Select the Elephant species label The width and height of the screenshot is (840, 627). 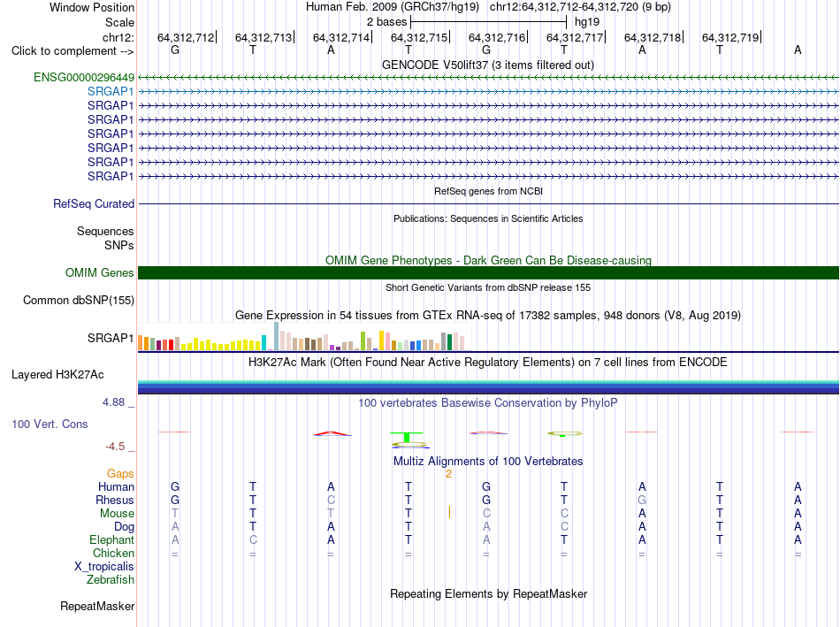click(x=112, y=539)
